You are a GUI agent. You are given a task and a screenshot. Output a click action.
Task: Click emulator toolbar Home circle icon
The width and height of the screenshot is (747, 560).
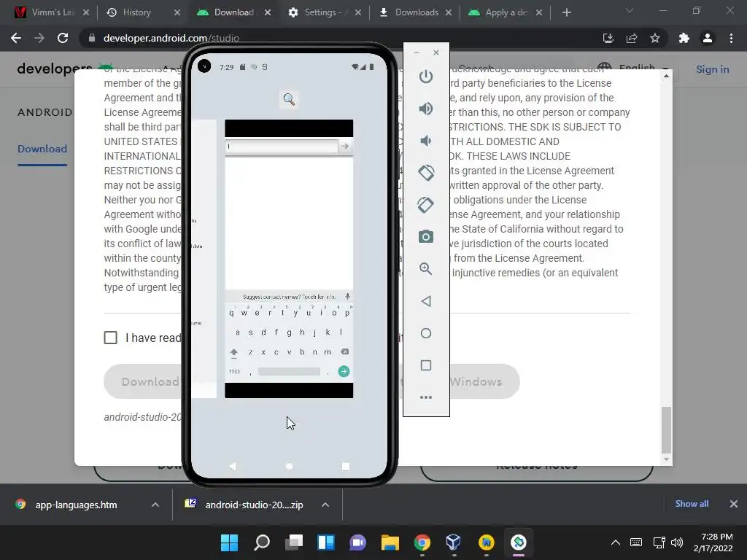point(426,333)
